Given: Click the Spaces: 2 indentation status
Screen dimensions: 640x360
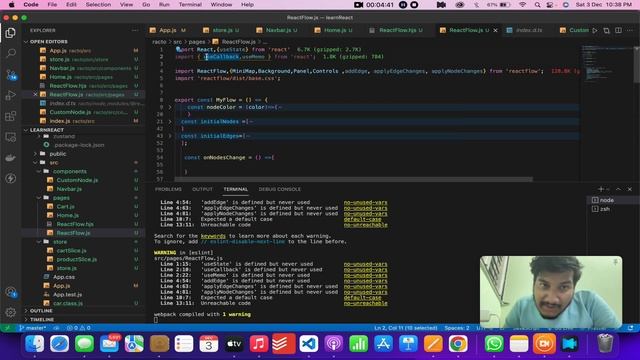Looking at the screenshot, I should [x=457, y=328].
